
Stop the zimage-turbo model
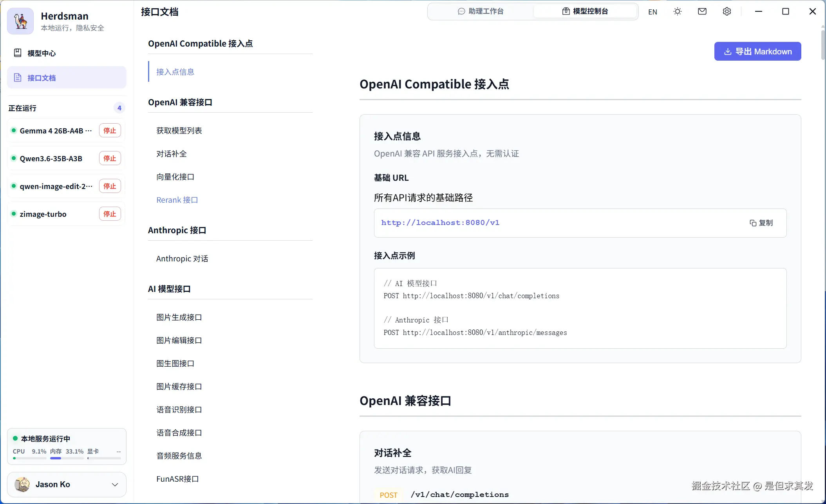point(110,214)
